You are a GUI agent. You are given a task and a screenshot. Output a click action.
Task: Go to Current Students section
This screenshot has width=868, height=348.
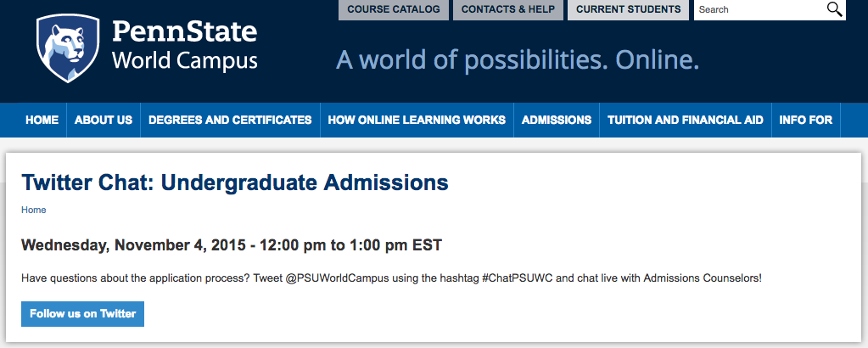[x=629, y=9]
